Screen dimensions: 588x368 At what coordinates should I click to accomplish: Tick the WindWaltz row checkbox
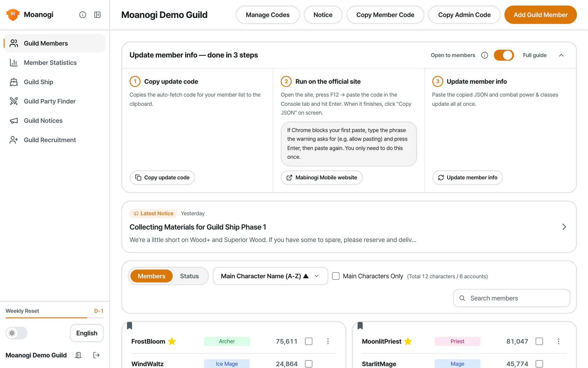pos(309,364)
